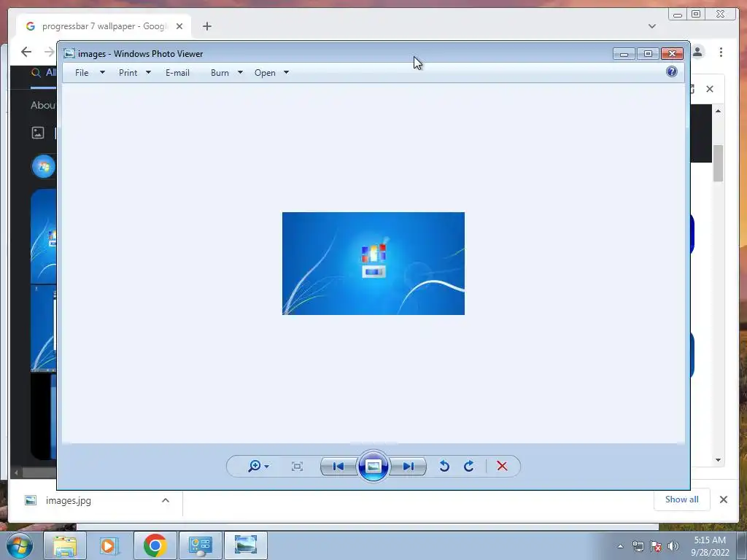Close the Chrome tab progressbar 7 wallpaper
The image size is (747, 560).
179,26
